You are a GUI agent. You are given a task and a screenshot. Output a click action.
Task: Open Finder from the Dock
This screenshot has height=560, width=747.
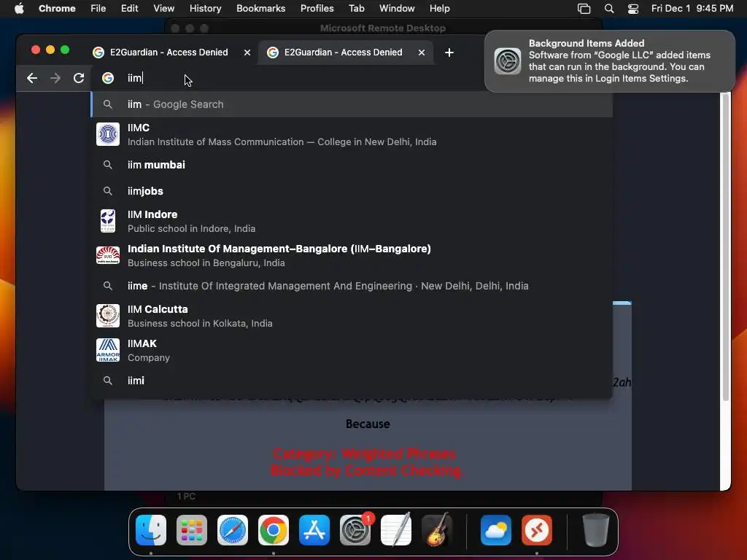pos(151,530)
